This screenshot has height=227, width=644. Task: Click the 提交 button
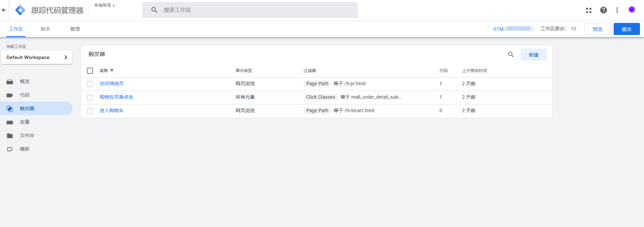coord(627,29)
